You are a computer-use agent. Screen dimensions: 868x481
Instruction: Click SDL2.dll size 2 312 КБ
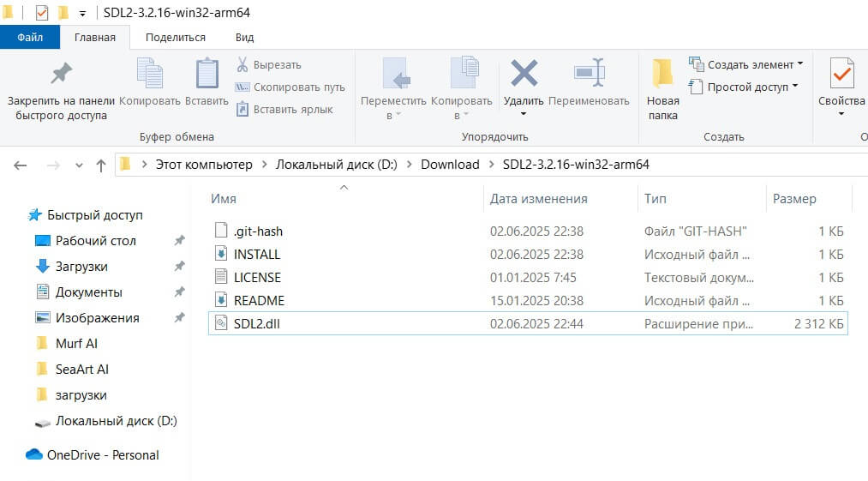pyautogui.click(x=819, y=323)
